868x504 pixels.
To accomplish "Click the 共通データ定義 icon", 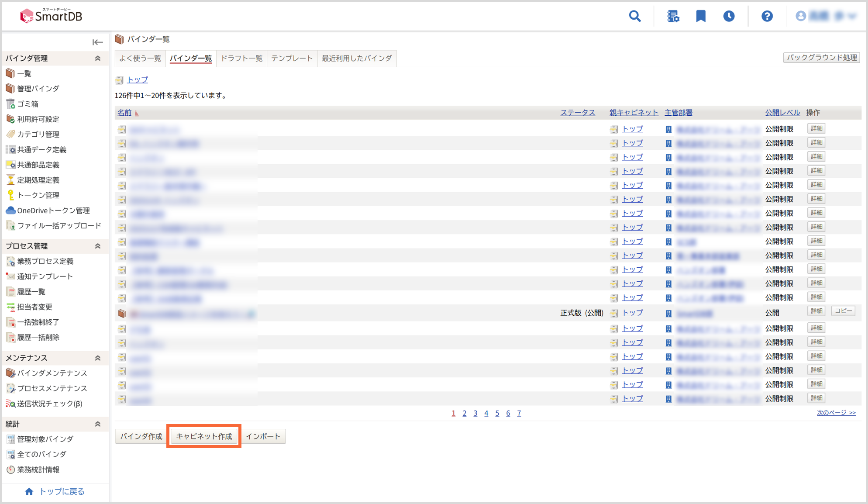I will coord(10,149).
